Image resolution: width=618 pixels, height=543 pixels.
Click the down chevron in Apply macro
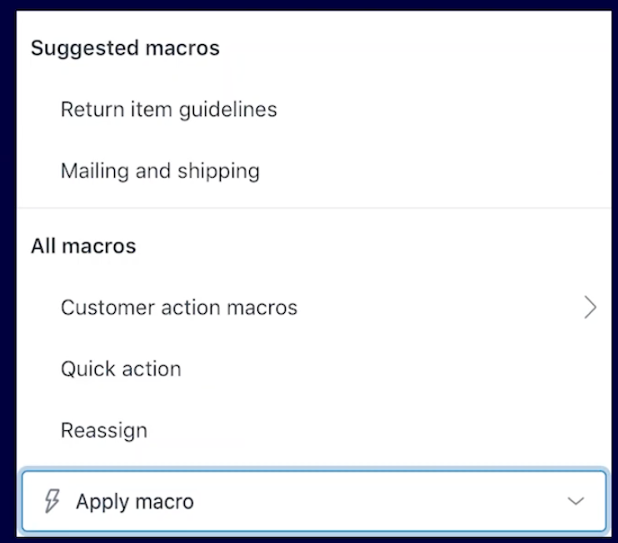pyautogui.click(x=575, y=501)
